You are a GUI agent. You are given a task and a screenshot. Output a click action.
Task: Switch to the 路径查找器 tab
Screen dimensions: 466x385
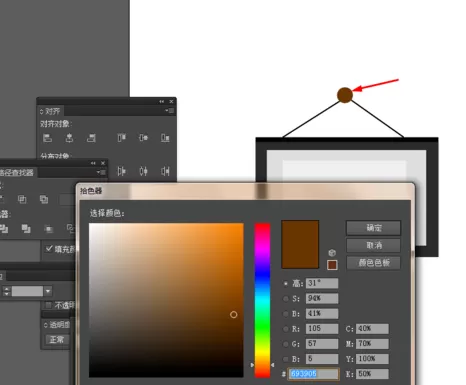(17, 172)
